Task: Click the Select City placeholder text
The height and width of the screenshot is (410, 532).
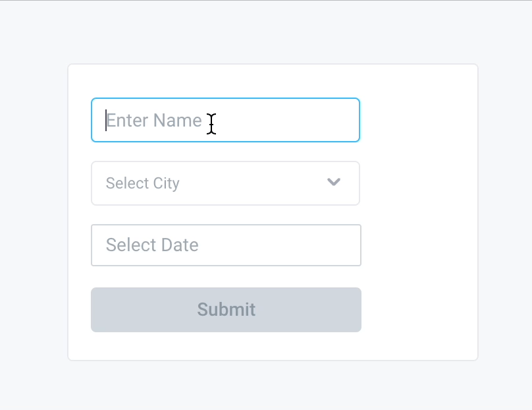Action: tap(142, 183)
